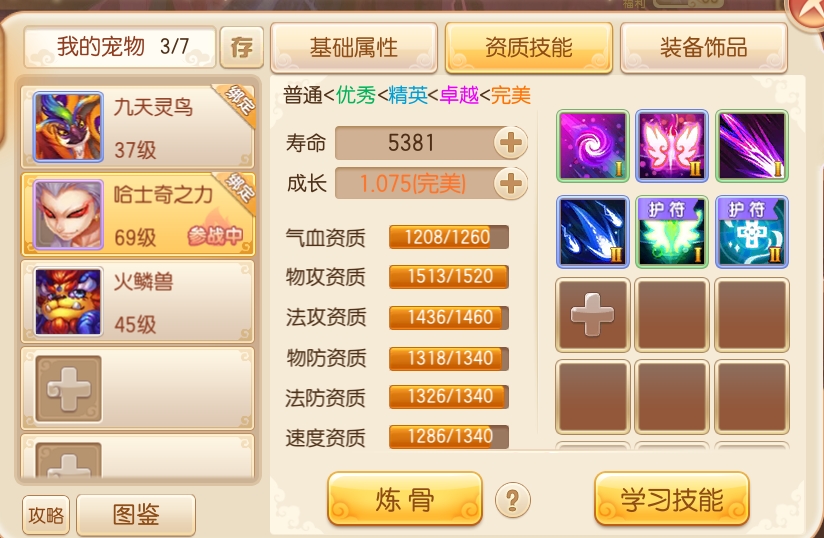The width and height of the screenshot is (824, 538).
Task: Open the pink butterfly wings skill
Action: click(672, 146)
